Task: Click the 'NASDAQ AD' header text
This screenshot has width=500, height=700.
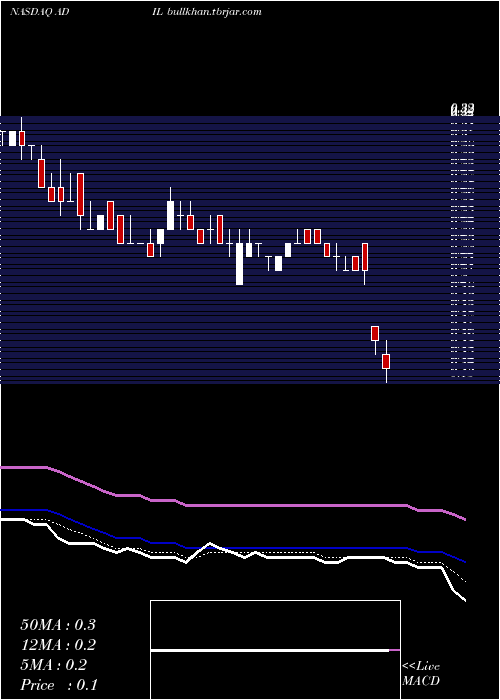Action: [40, 12]
